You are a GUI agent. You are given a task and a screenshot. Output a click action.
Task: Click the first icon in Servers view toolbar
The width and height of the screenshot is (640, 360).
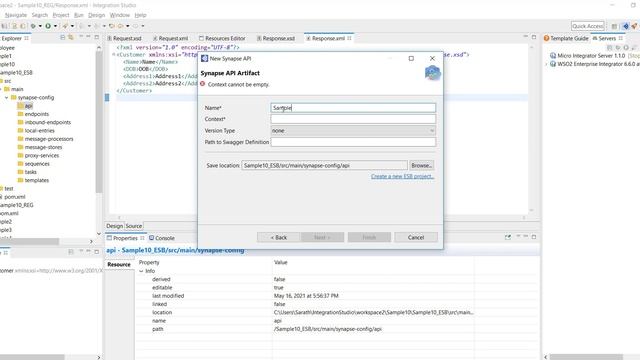tap(610, 47)
